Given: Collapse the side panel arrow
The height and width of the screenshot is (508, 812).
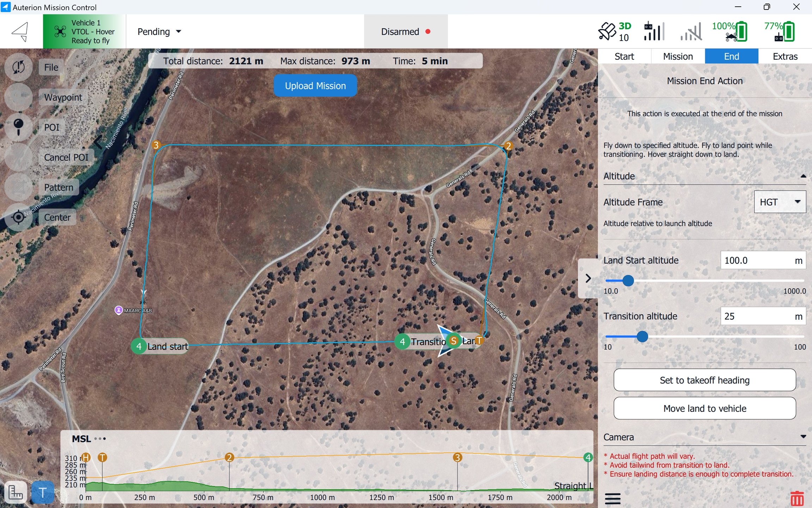Looking at the screenshot, I should [x=588, y=278].
